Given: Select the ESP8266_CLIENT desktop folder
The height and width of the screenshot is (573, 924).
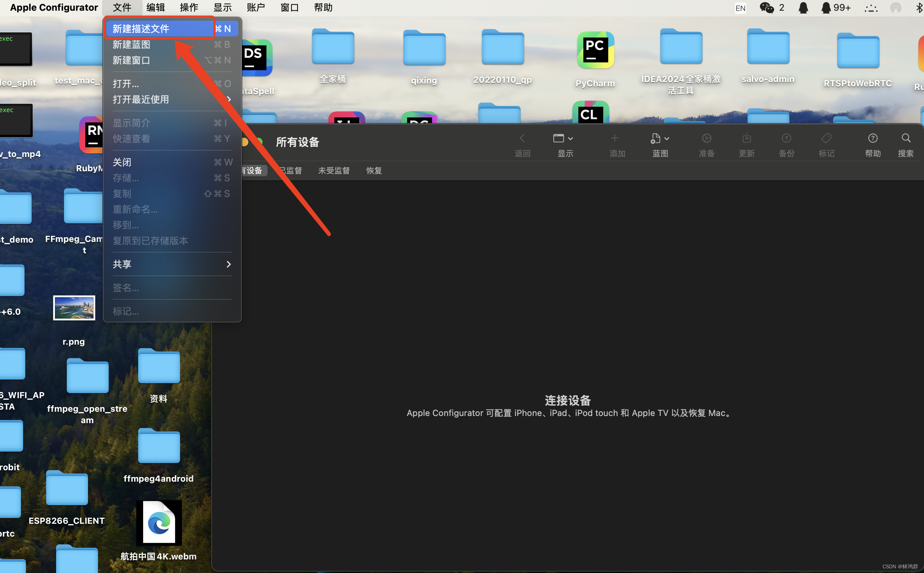Looking at the screenshot, I should (x=67, y=488).
